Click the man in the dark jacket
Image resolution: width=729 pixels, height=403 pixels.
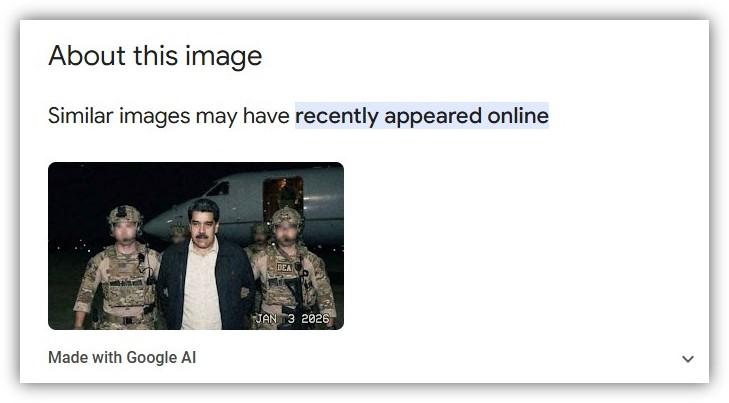click(x=205, y=270)
